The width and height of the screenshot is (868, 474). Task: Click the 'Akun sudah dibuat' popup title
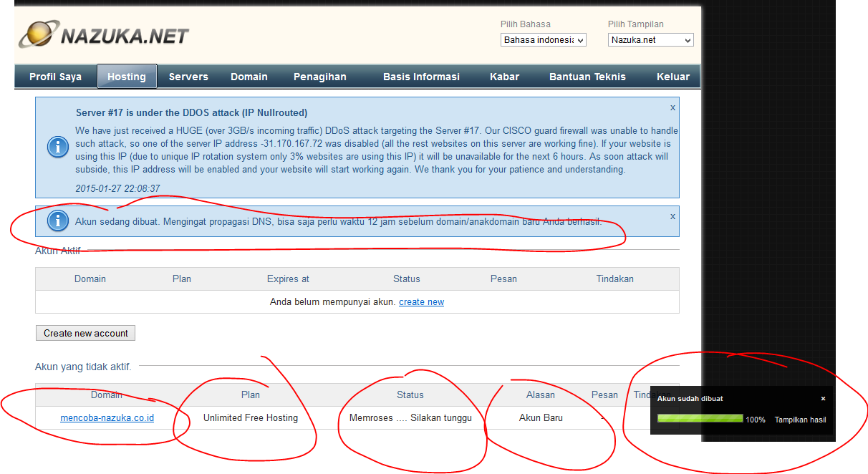tap(690, 399)
